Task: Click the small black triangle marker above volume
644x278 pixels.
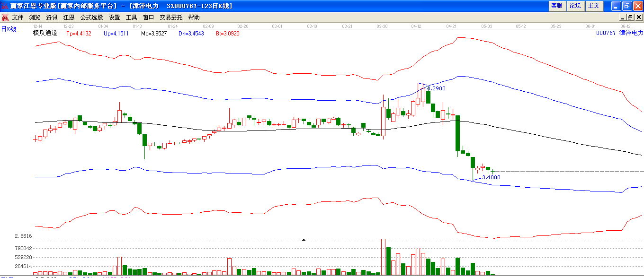Action: click(304, 240)
